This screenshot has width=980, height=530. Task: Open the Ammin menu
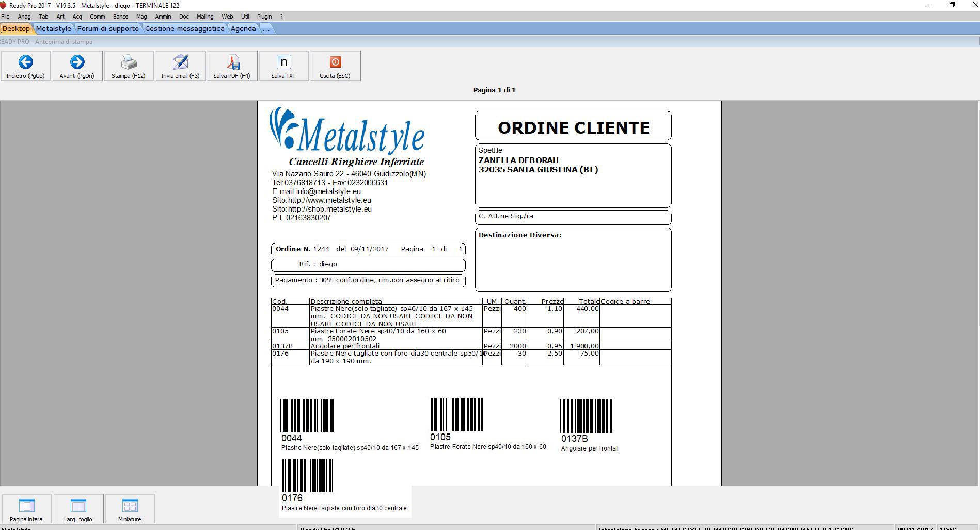163,17
